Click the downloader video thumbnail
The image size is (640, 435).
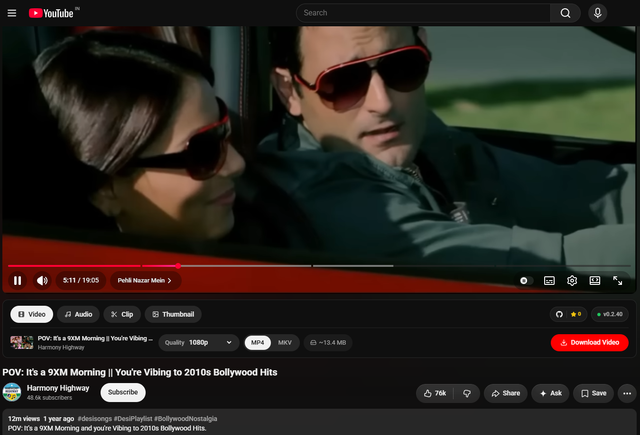[22, 342]
